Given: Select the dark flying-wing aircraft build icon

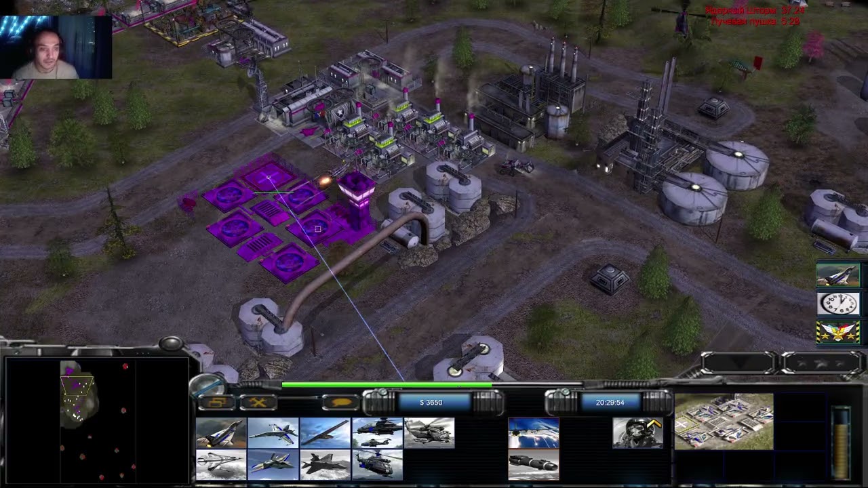Looking at the screenshot, I should [325, 433].
